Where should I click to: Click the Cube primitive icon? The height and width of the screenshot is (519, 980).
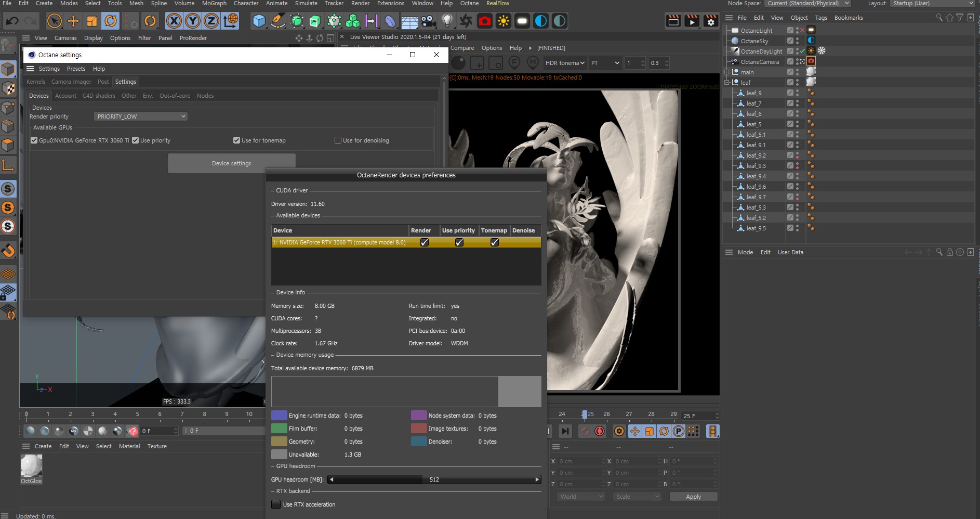(259, 21)
